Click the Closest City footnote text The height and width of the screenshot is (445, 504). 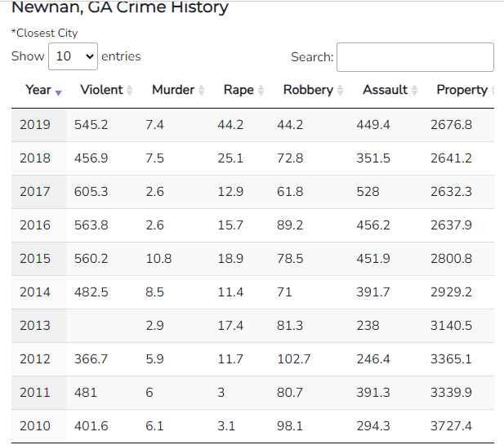[x=44, y=33]
